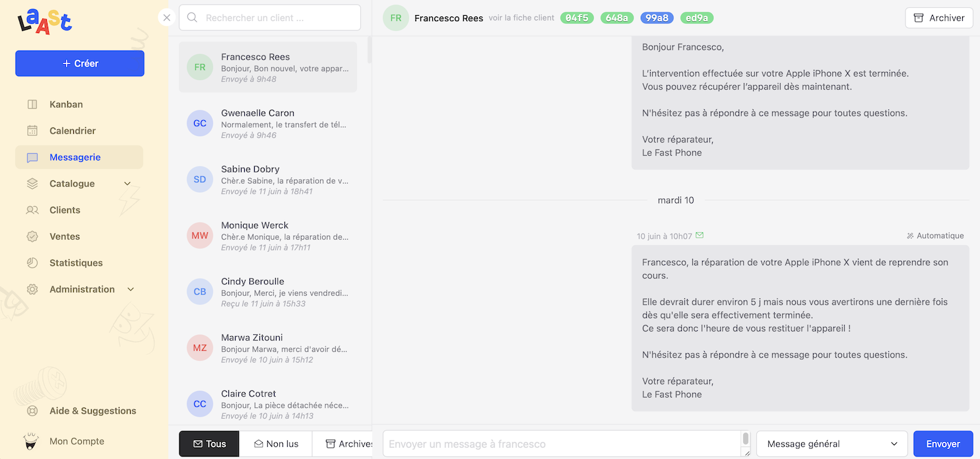
Task: Click the Laast logo
Action: tap(45, 22)
